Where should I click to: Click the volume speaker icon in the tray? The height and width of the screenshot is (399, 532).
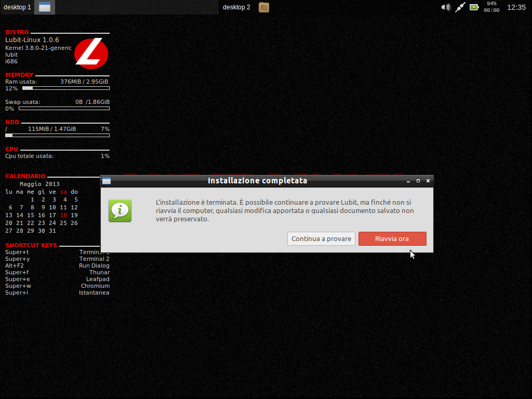click(x=446, y=7)
